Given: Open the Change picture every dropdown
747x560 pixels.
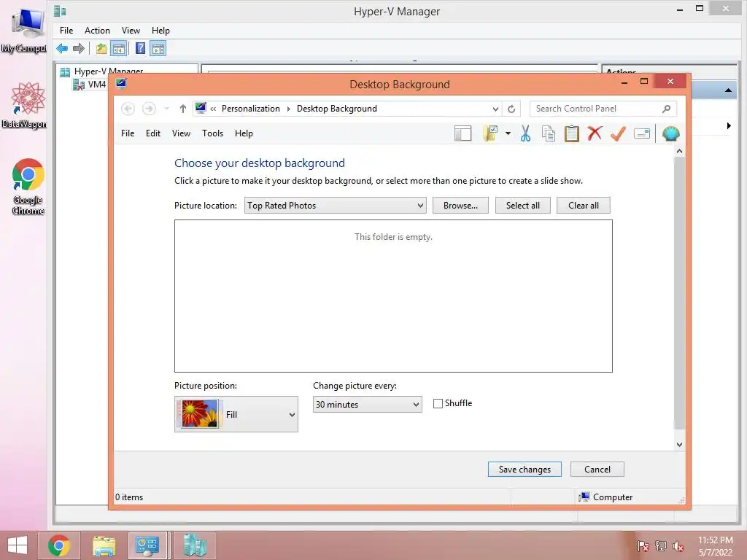Looking at the screenshot, I should (x=368, y=404).
